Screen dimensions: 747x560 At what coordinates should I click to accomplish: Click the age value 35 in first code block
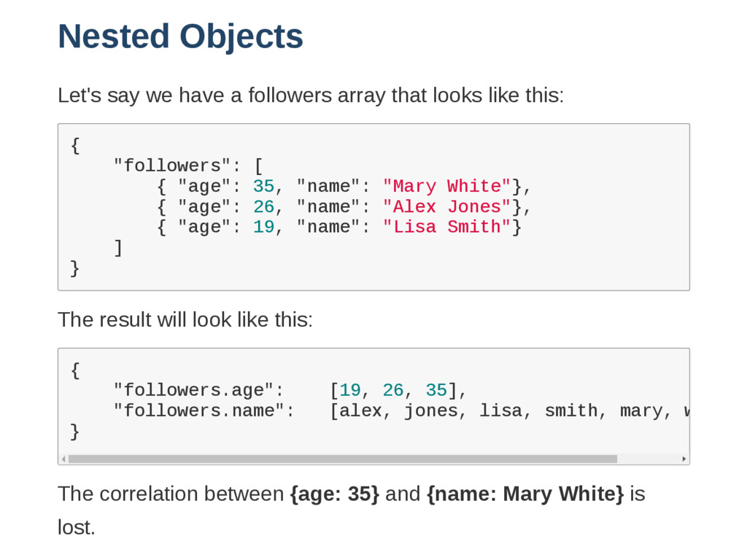[263, 186]
